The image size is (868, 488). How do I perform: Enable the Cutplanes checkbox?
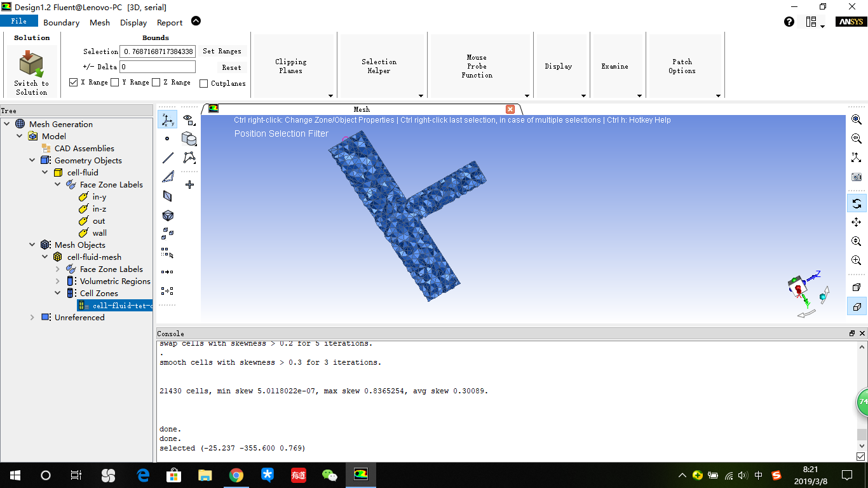(204, 83)
